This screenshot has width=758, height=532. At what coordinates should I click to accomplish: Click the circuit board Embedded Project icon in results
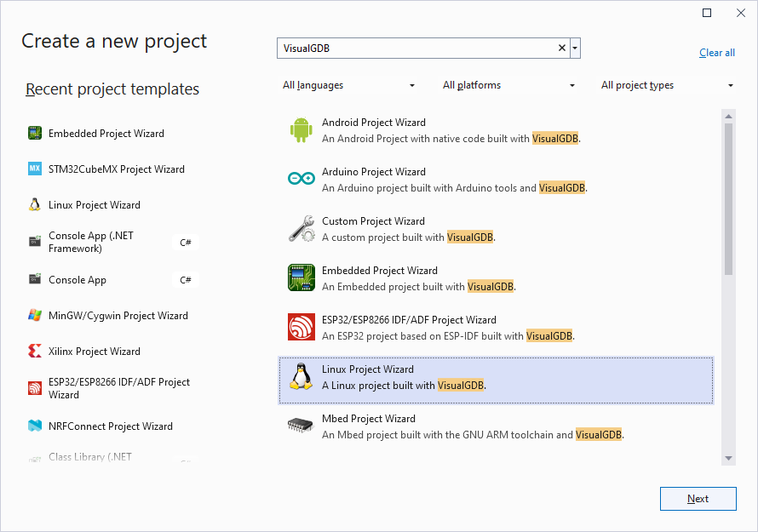point(301,277)
